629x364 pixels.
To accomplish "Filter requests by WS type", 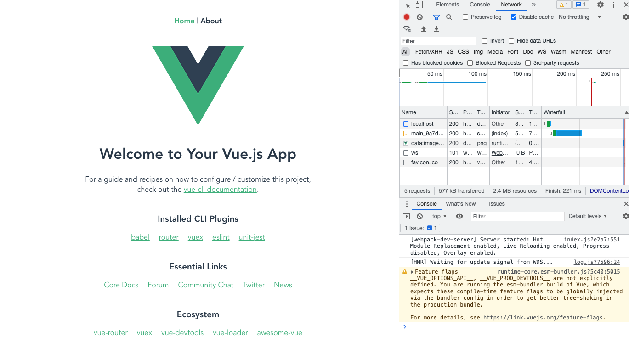I will tap(542, 52).
